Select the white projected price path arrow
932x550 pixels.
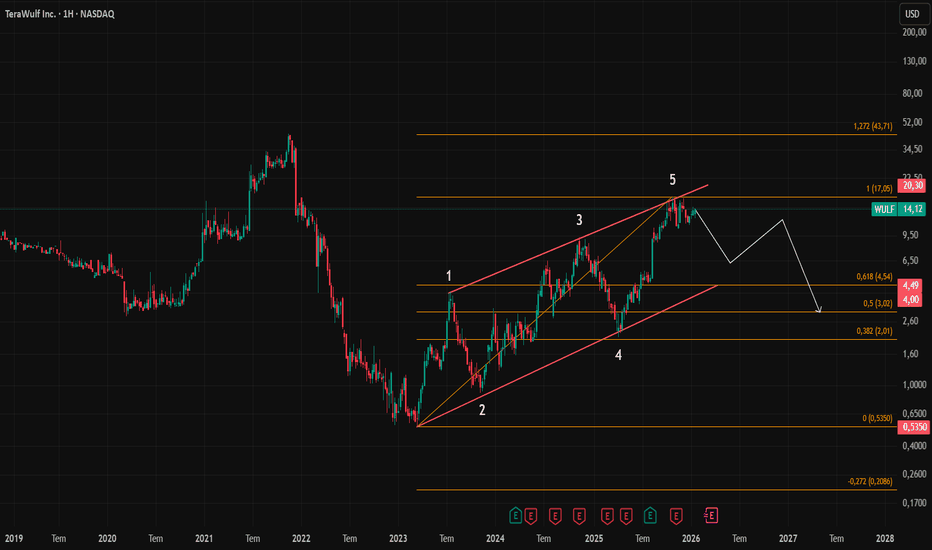(x=758, y=259)
